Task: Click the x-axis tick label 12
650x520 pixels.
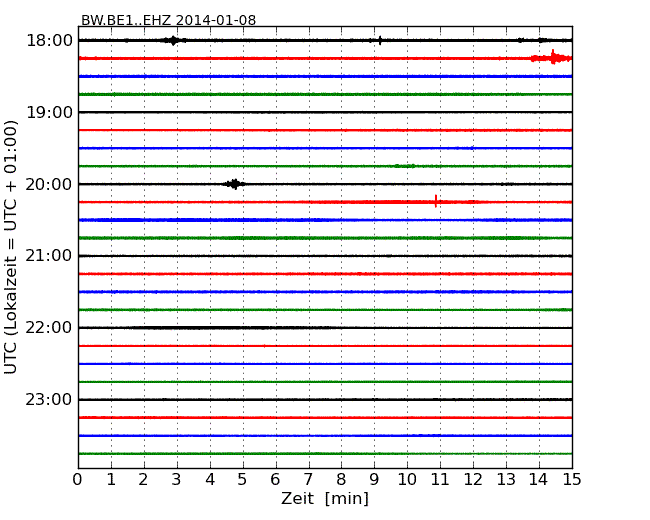Action: pos(473,480)
